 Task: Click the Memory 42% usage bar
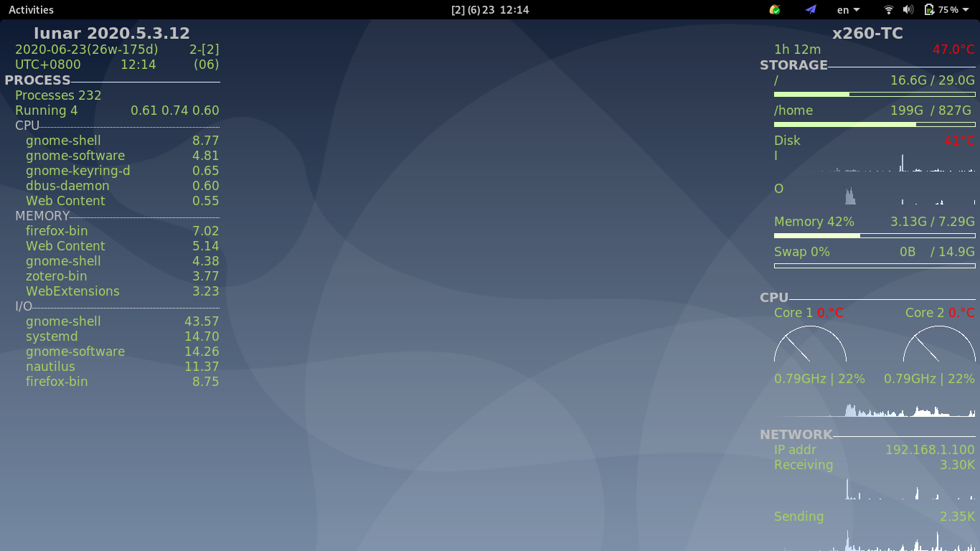tap(875, 235)
